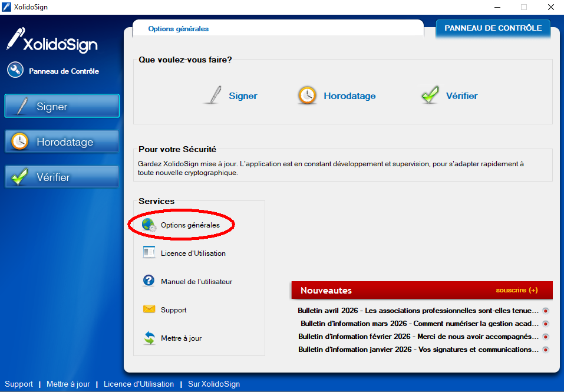Image resolution: width=564 pixels, height=392 pixels.
Task: Click the PANNEAU DE CONTRÔLE tab button
Action: (x=493, y=28)
